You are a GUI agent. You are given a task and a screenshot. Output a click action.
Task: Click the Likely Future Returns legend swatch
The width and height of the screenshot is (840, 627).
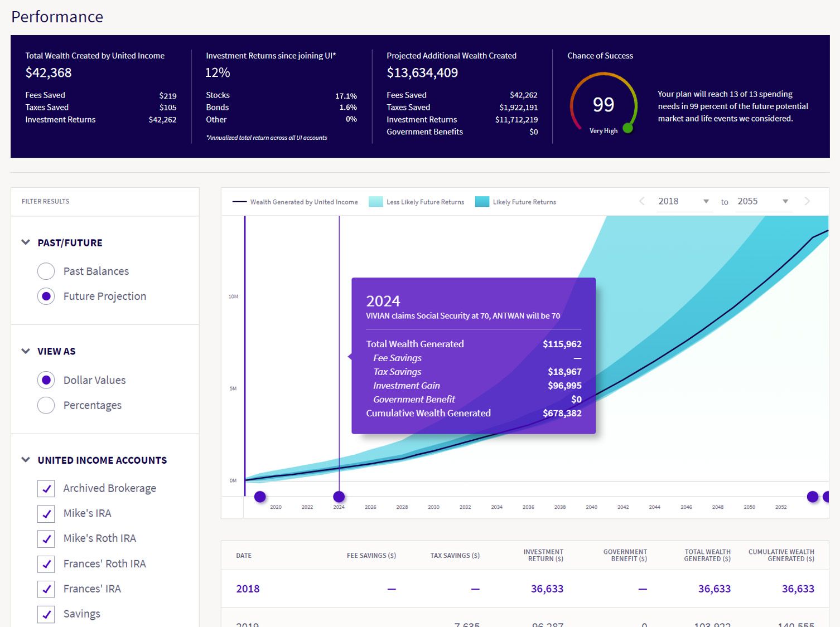point(482,202)
